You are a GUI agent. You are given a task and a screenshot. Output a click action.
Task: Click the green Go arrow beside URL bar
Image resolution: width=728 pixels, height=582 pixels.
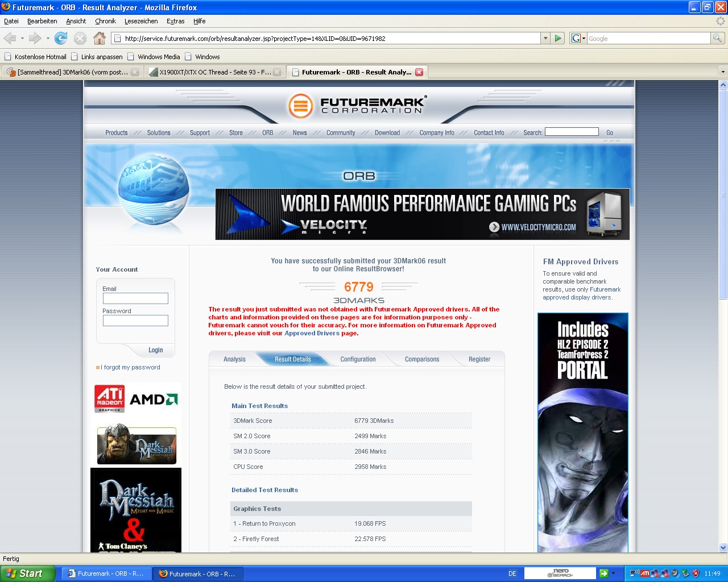(x=558, y=38)
